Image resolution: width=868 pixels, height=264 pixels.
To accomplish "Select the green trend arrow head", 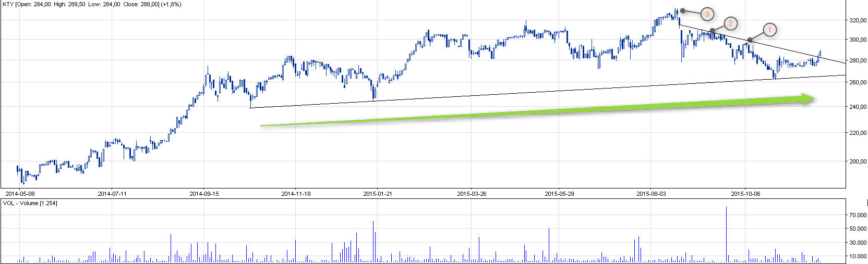I will coord(807,99).
